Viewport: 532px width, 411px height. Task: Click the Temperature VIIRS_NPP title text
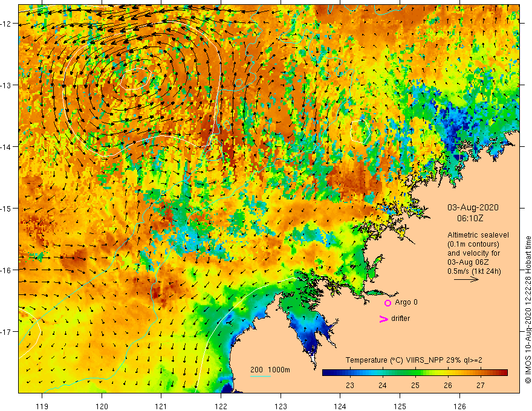click(x=414, y=360)
